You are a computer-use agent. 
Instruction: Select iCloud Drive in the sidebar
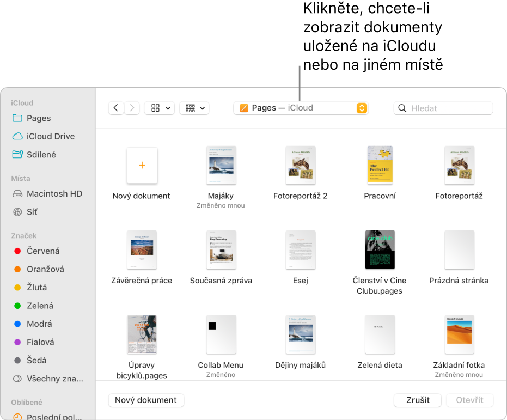pyautogui.click(x=44, y=136)
